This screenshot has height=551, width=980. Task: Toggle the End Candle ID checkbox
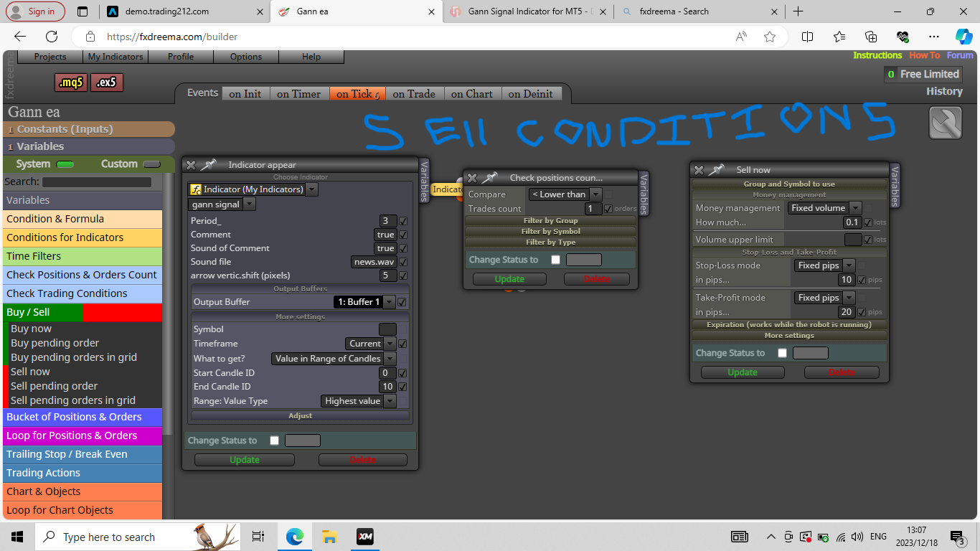[x=403, y=387]
